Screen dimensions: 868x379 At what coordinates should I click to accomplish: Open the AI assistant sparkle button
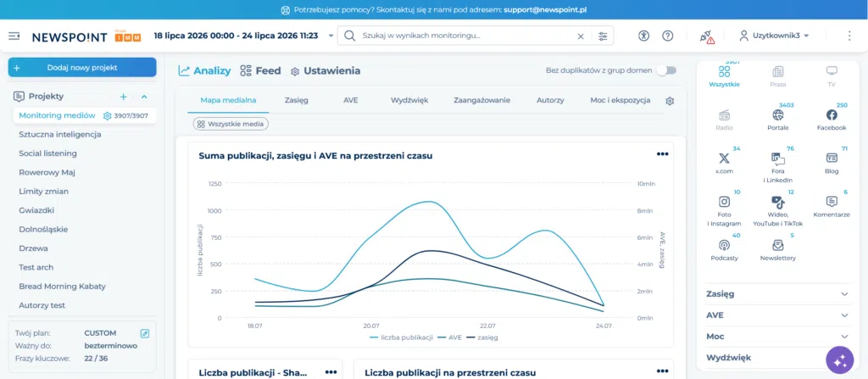coord(840,360)
